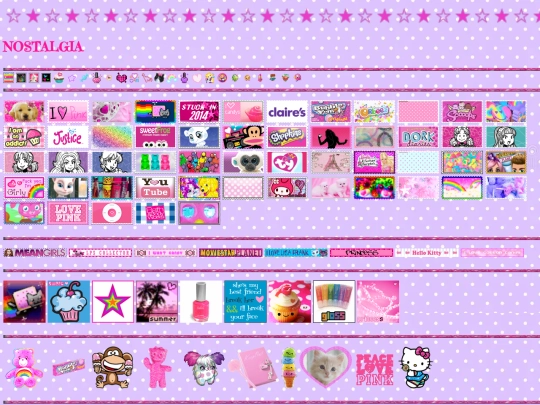The width and height of the screenshot is (540, 405).
Task: Open the palm tree 'summer' image
Action: (157, 302)
